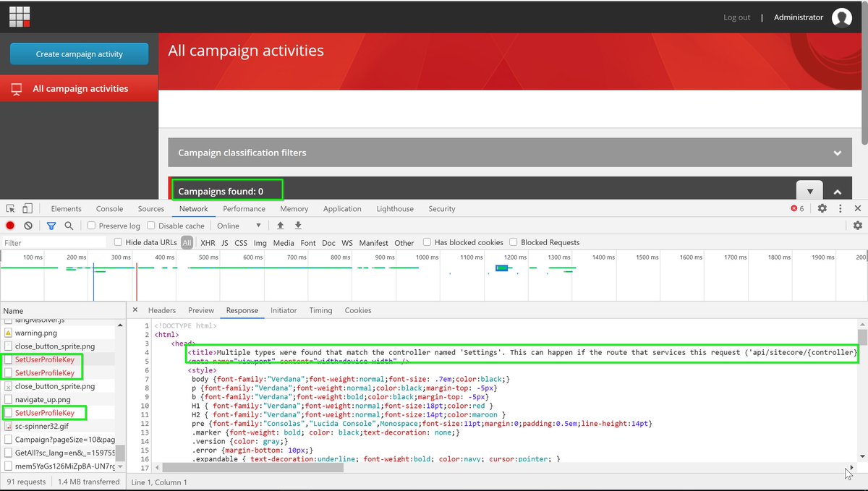Filter requests by JS

pyautogui.click(x=225, y=243)
